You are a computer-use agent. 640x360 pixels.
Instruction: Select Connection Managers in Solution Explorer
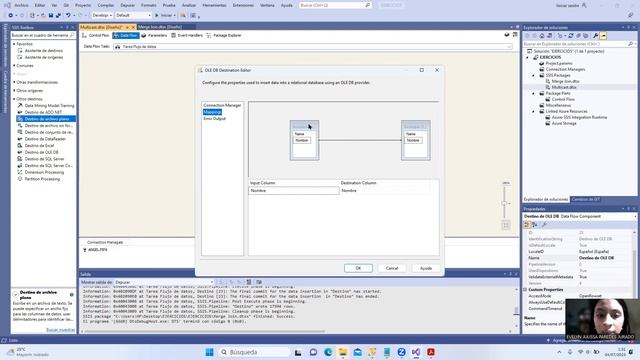tap(565, 69)
